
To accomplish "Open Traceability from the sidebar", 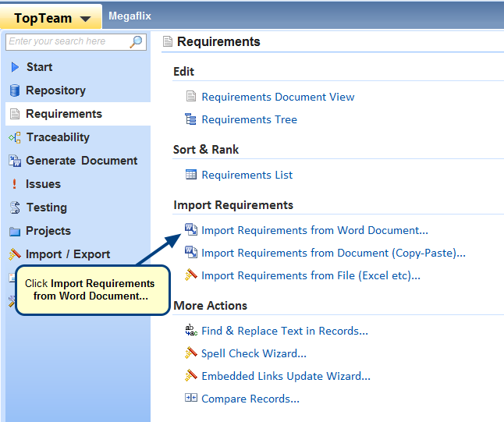I will coord(57,137).
